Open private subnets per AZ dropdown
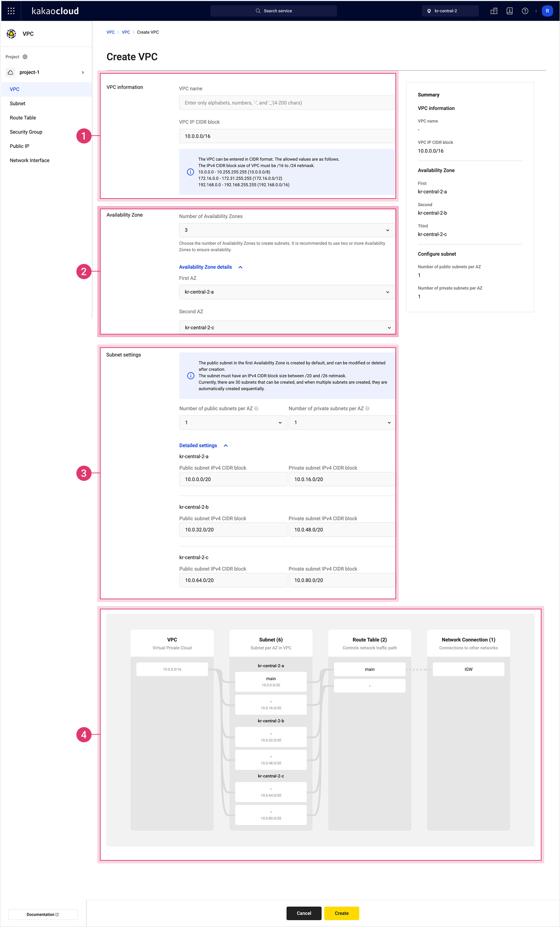Viewport: 560px width, 927px height. [x=342, y=423]
